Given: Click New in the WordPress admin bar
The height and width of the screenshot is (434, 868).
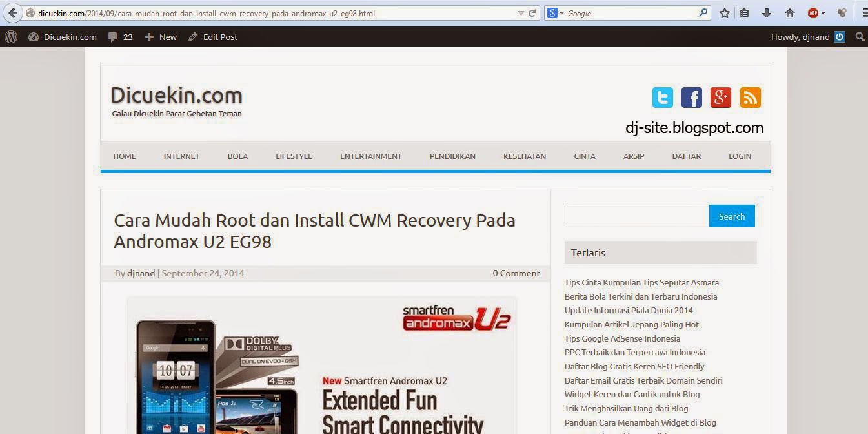Looking at the screenshot, I should click(x=161, y=37).
